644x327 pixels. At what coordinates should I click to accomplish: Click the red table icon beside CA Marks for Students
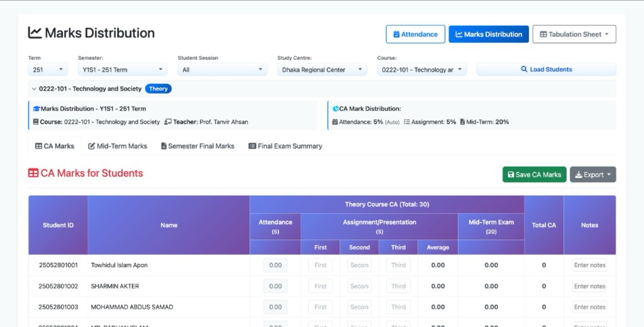33,173
